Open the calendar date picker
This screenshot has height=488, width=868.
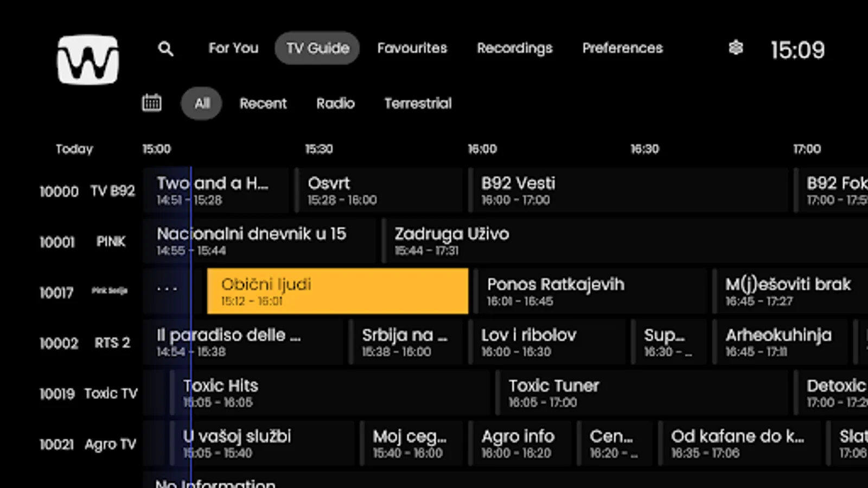coord(152,103)
